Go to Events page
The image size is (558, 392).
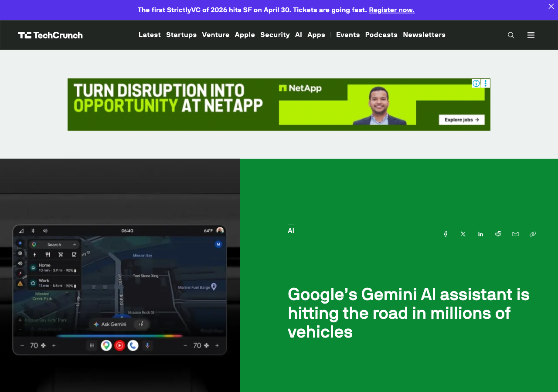348,35
